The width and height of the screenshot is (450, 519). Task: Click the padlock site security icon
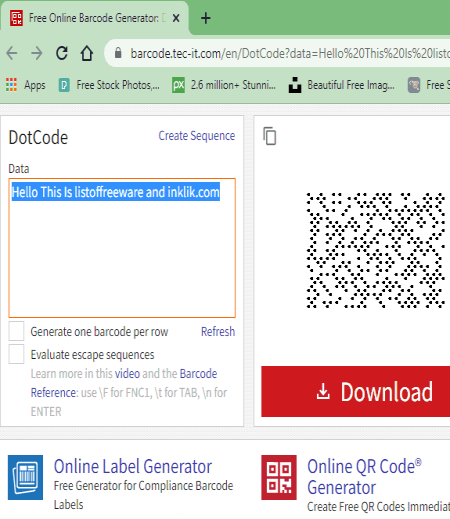[x=118, y=53]
